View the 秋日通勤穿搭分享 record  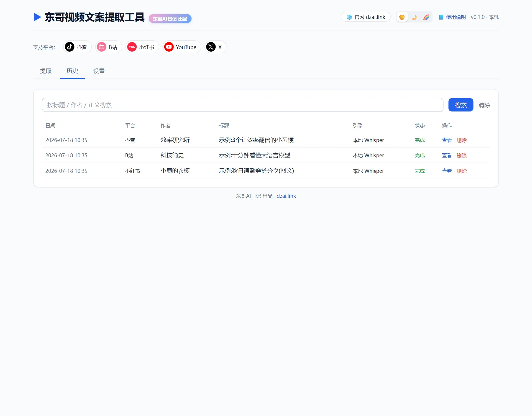[447, 171]
